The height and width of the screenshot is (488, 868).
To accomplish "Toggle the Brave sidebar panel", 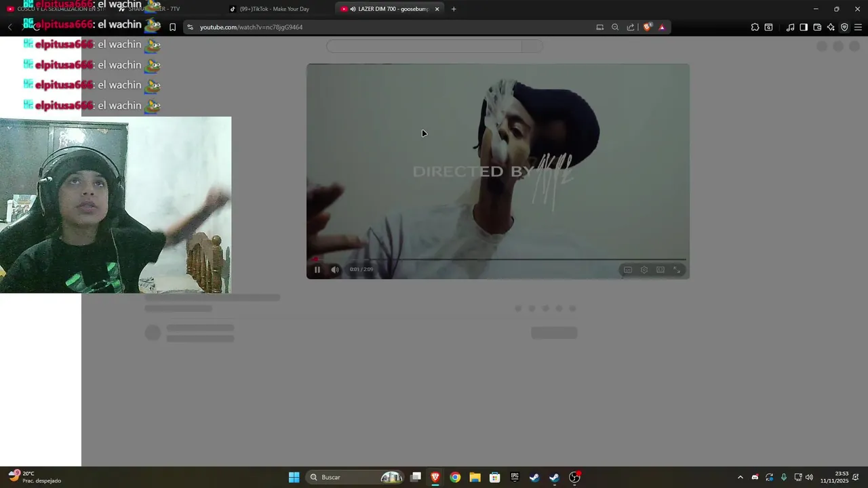I will point(804,27).
